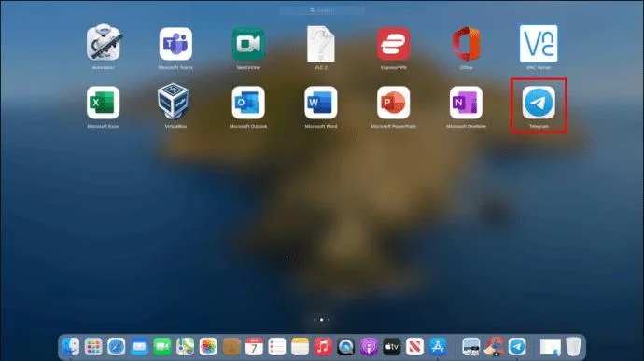644x361 pixels.
Task: Open App Store from the Dock
Action: point(439,347)
